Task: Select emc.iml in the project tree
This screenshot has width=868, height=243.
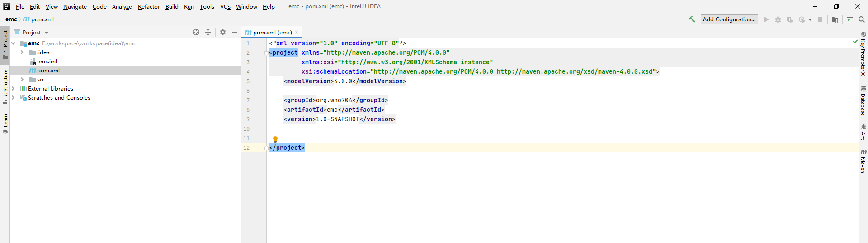Action: pyautogui.click(x=47, y=62)
